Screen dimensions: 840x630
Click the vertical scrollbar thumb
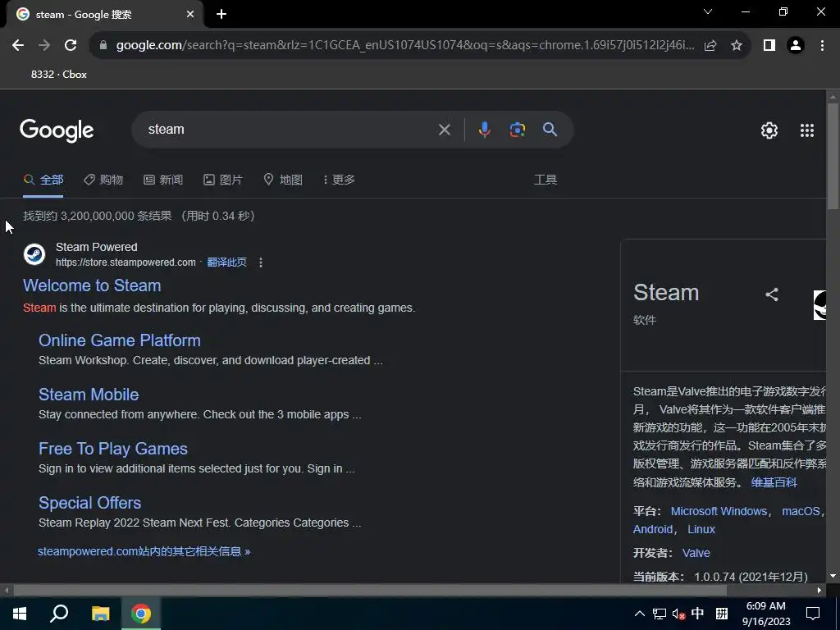pos(833,156)
